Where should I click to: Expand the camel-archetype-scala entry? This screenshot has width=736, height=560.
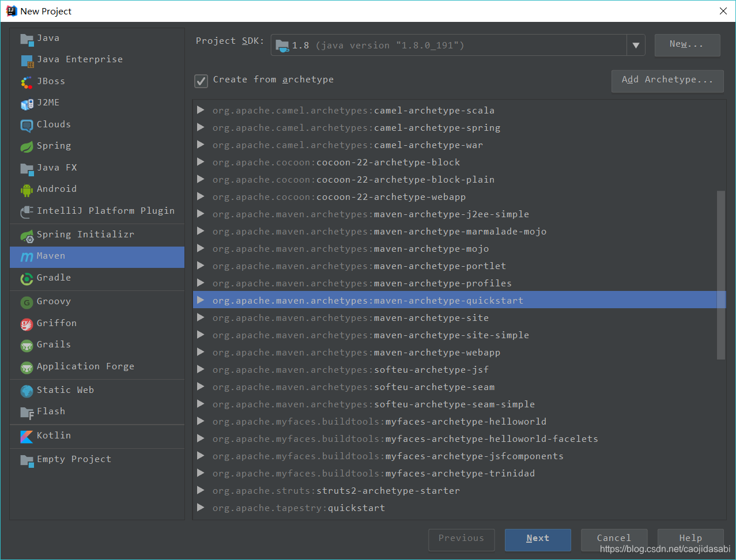click(x=201, y=110)
